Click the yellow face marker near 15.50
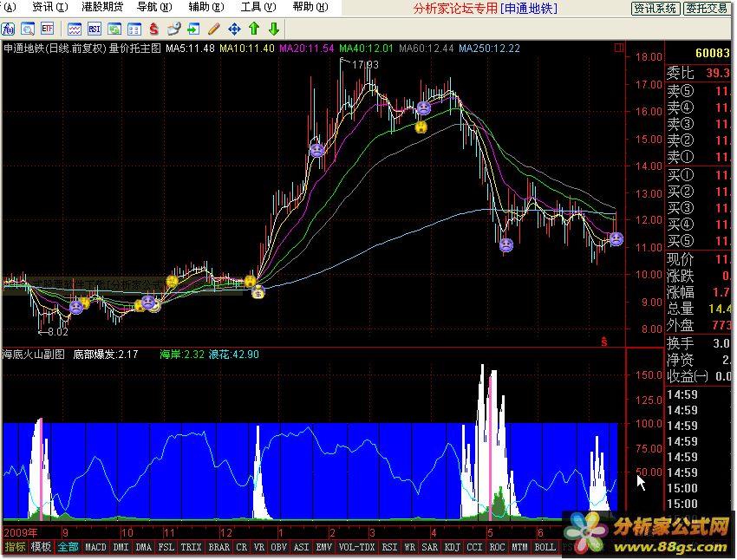 point(421,127)
